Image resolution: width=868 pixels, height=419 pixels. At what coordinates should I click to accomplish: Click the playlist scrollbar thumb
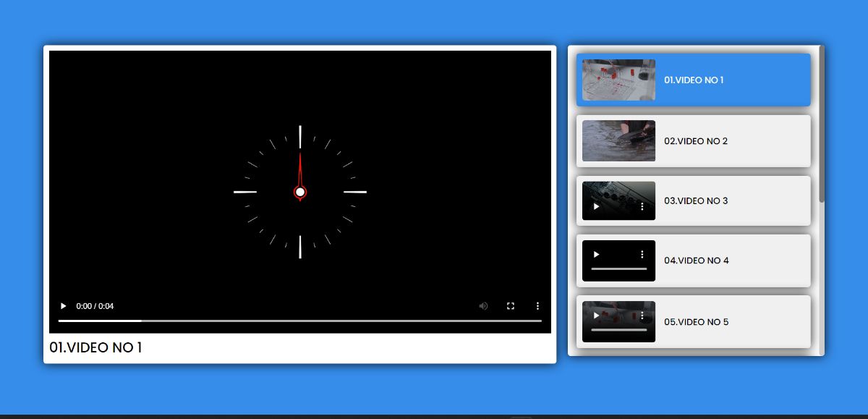822,124
